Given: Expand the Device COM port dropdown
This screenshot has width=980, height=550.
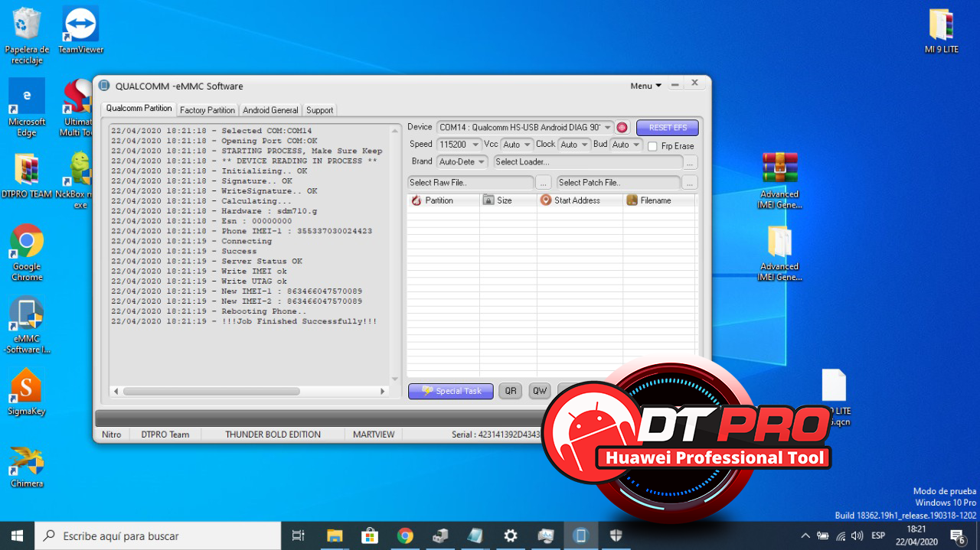Looking at the screenshot, I should [607, 128].
